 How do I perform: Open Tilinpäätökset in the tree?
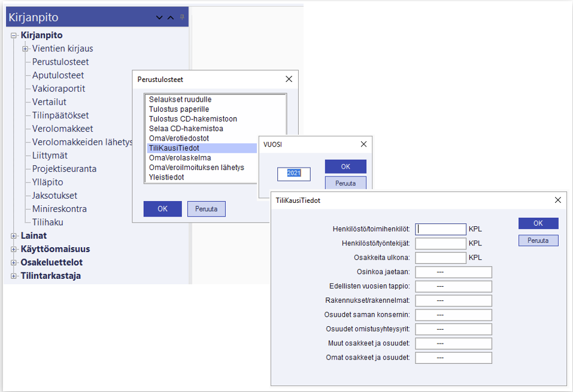[x=60, y=116]
